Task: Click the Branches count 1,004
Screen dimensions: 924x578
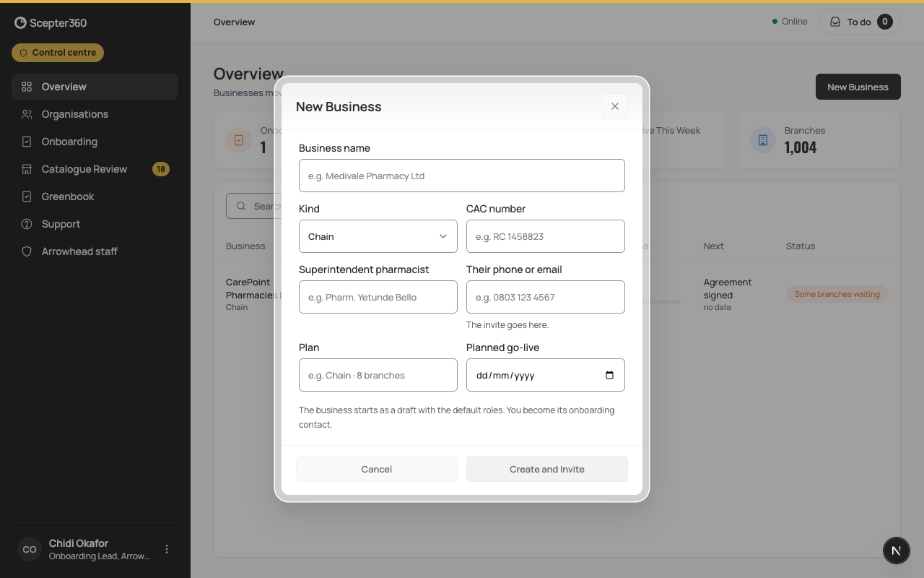Action: 801,147
